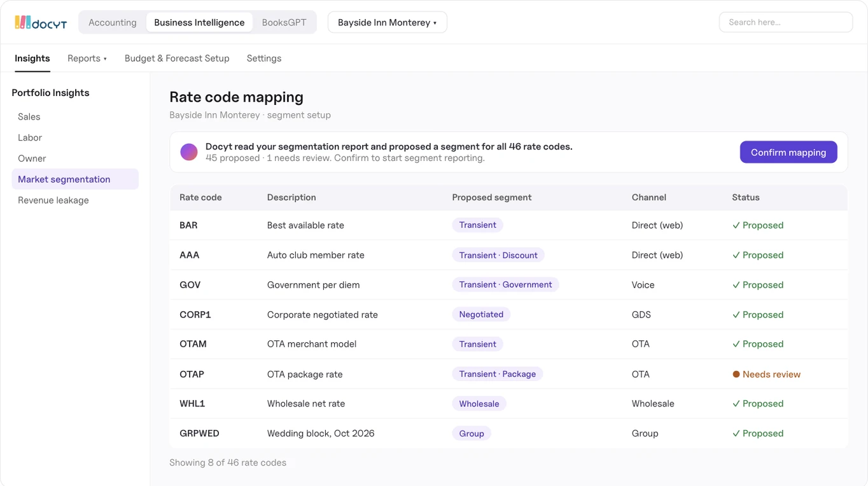Viewport: 868px width, 486px height.
Task: Open the BooksGPT tab
Action: point(284,22)
